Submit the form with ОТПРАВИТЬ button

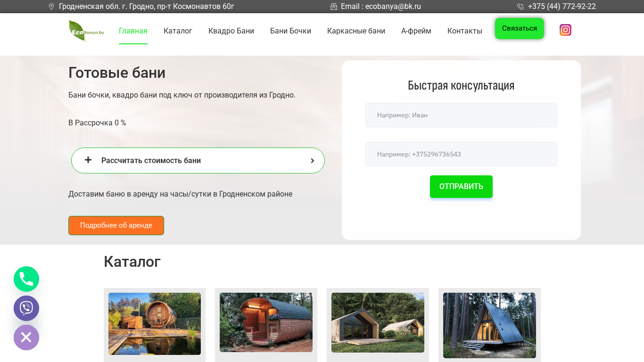click(x=461, y=187)
